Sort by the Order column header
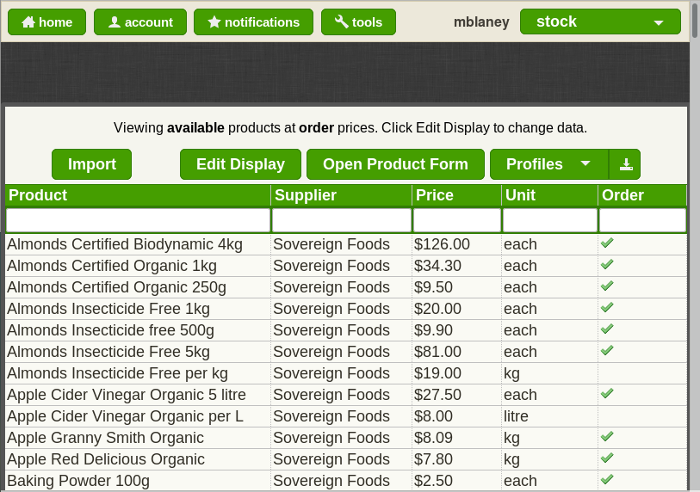The height and width of the screenshot is (492, 700). coord(642,195)
